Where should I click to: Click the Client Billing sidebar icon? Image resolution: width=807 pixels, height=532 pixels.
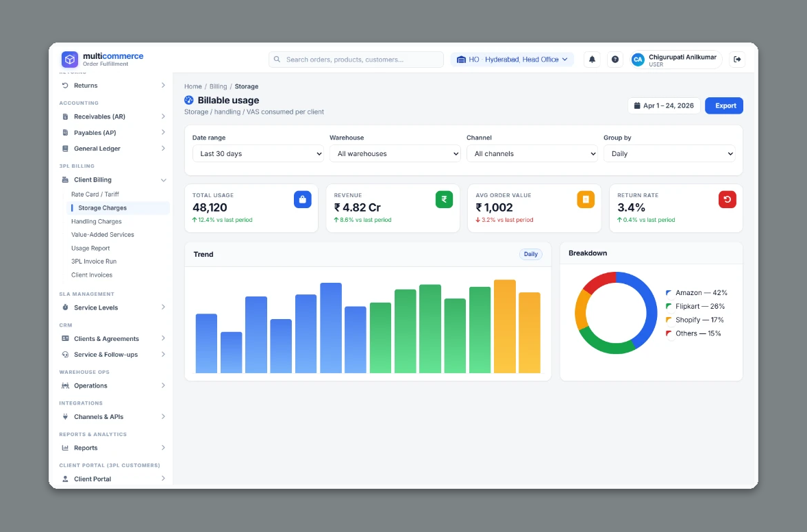click(65, 179)
